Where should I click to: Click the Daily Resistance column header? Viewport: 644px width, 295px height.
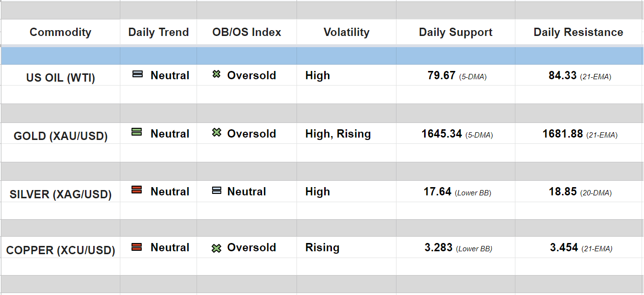point(578,33)
